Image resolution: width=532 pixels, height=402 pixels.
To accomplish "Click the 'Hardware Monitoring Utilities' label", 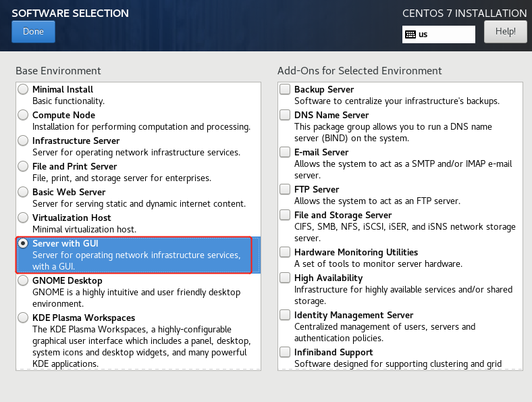I will tap(356, 252).
